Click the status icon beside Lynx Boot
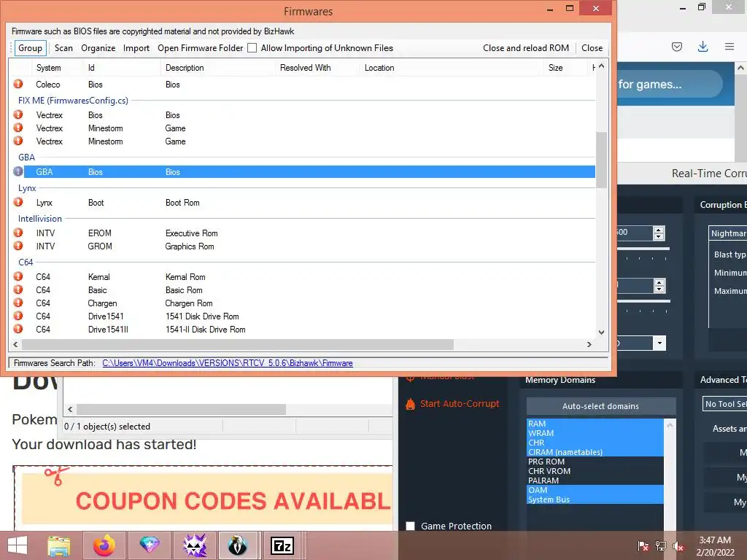This screenshot has width=747, height=560. click(x=18, y=202)
